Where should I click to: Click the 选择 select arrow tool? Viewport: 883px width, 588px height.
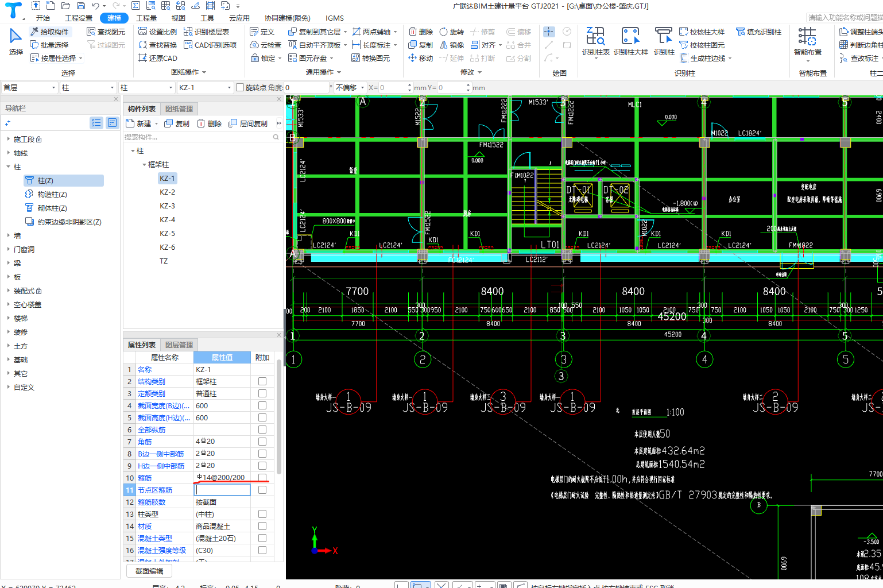point(16,42)
